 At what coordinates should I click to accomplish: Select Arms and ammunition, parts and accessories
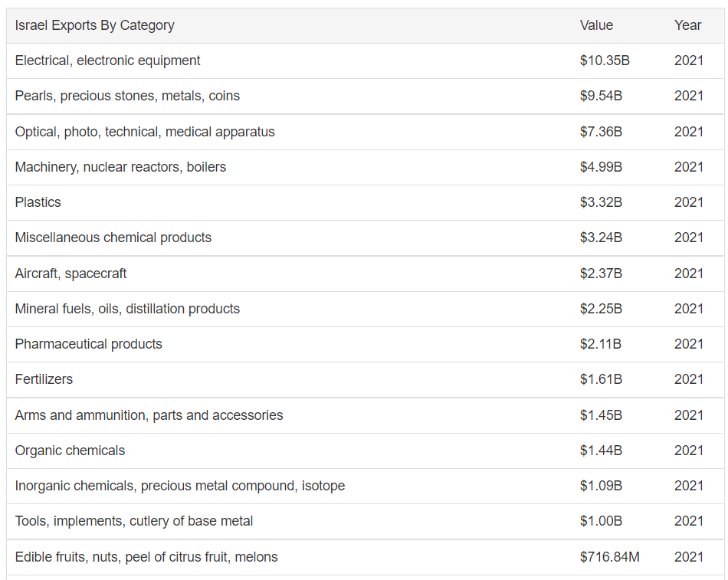(149, 415)
